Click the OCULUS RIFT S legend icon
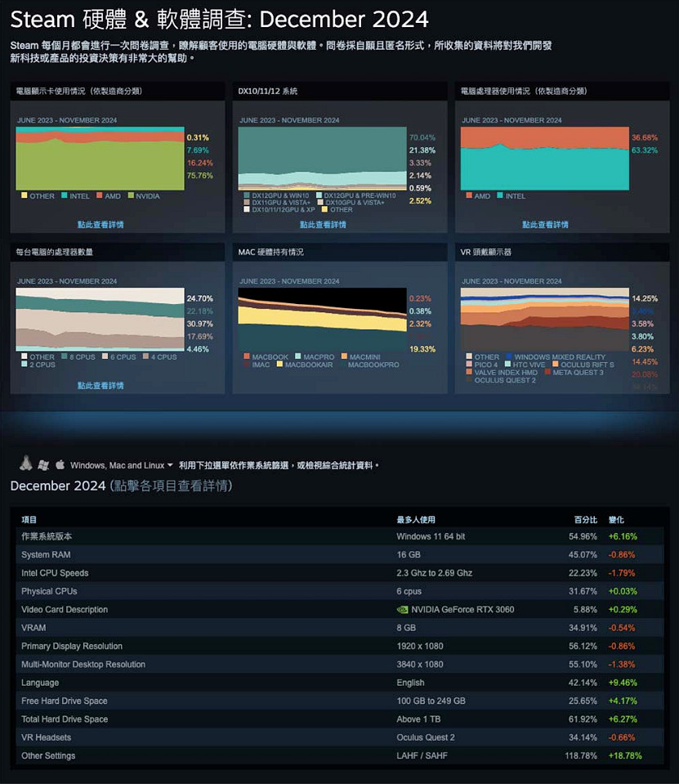This screenshot has height=784, width=679. click(x=554, y=363)
